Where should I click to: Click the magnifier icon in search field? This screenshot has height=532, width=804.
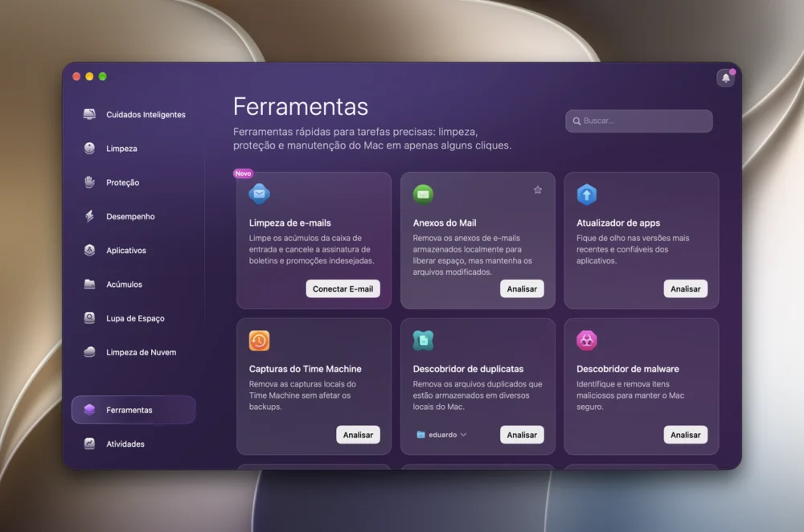pyautogui.click(x=576, y=121)
